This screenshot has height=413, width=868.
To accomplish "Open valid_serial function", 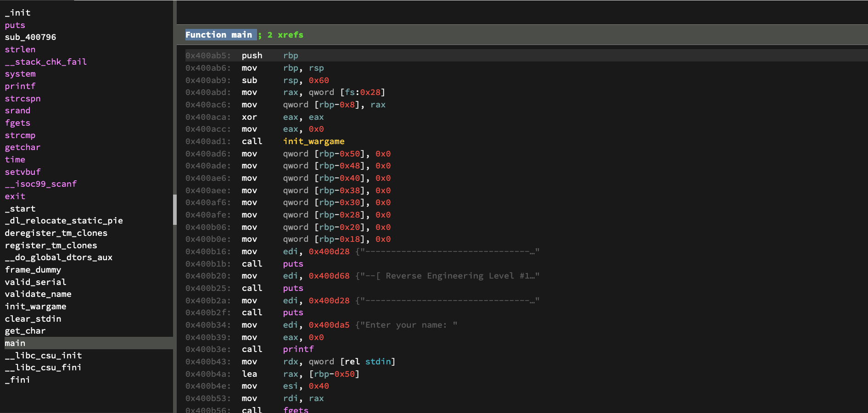I will click(x=35, y=282).
